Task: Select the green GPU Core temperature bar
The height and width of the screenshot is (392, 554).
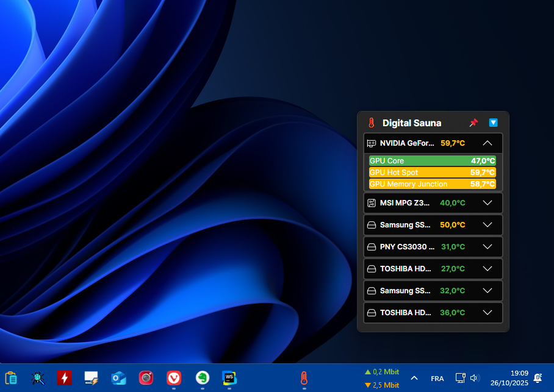Action: pyautogui.click(x=432, y=161)
